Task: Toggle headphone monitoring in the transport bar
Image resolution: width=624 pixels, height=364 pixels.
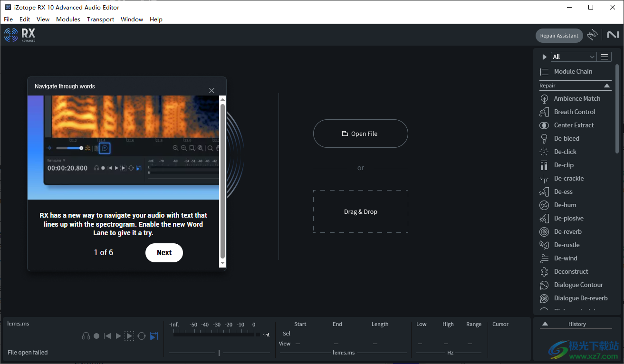Action: click(86, 335)
